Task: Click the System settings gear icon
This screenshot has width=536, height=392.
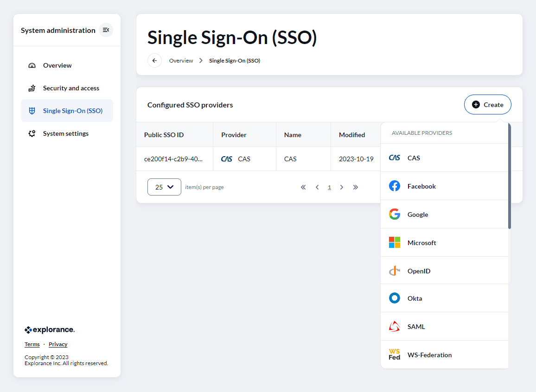Action: [x=32, y=133]
